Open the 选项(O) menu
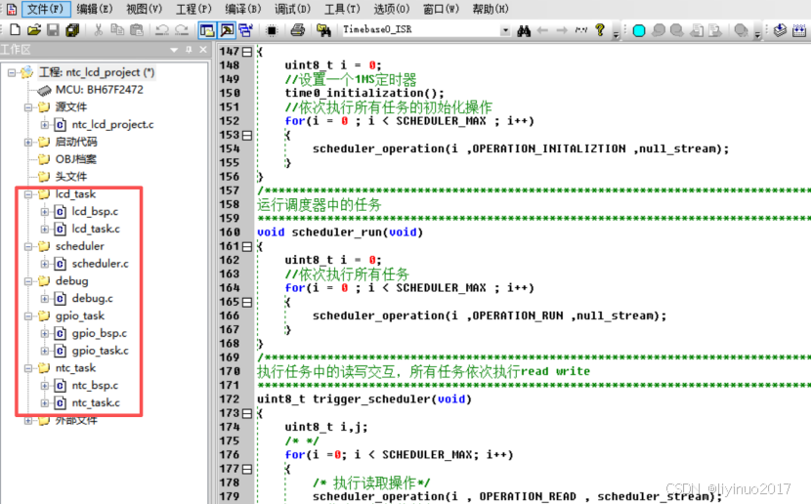The width and height of the screenshot is (812, 504). point(392,9)
